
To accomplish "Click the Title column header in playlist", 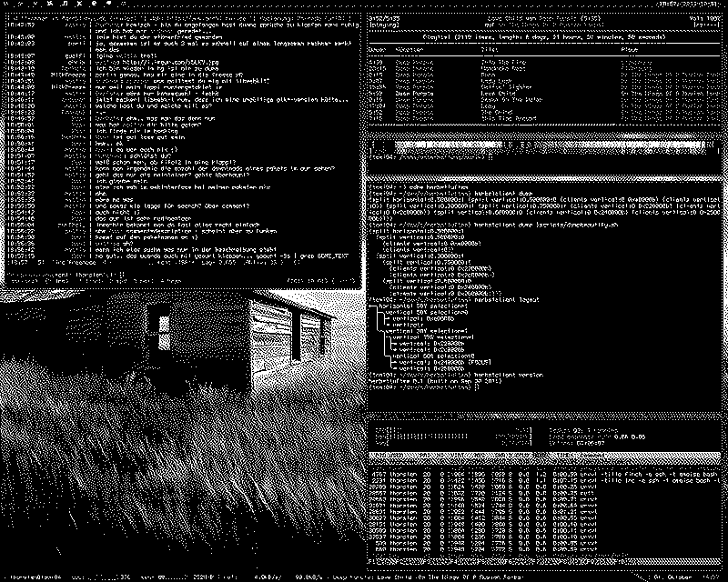I will pyautogui.click(x=490, y=50).
